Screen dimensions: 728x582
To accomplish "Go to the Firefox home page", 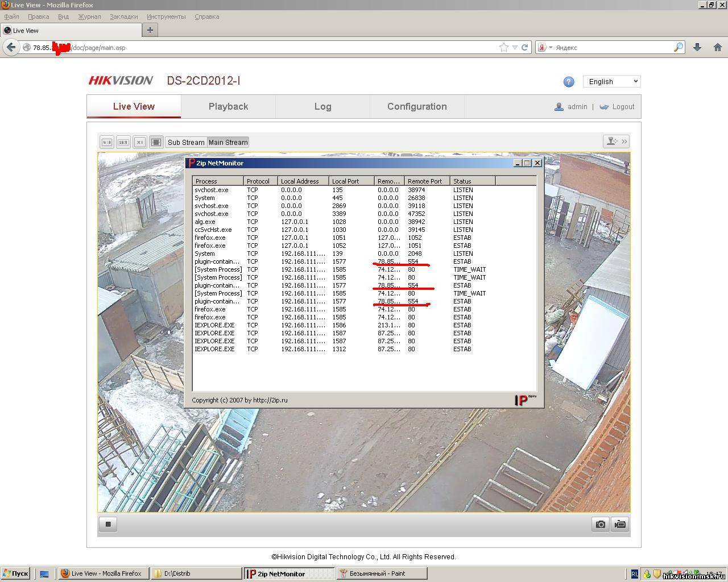I will pyautogui.click(x=717, y=47).
